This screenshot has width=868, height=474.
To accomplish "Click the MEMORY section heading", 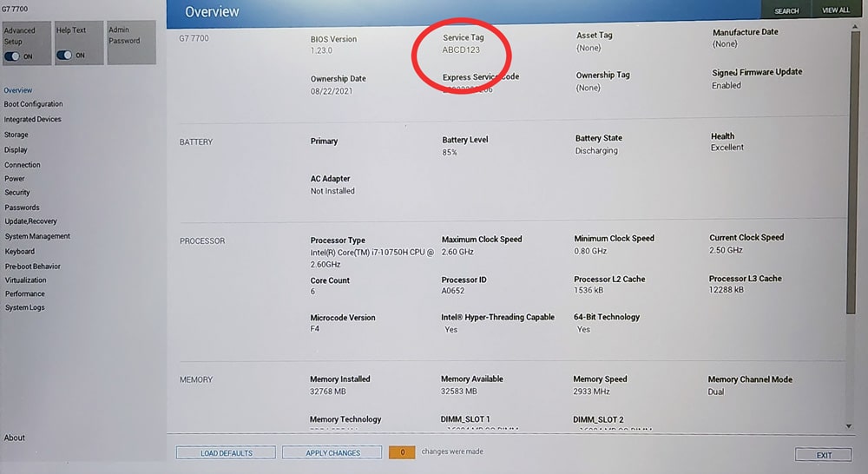I will [x=196, y=380].
